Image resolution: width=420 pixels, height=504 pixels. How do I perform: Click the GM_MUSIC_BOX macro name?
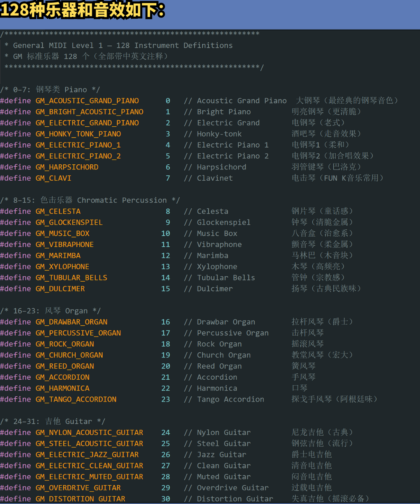[x=62, y=234]
